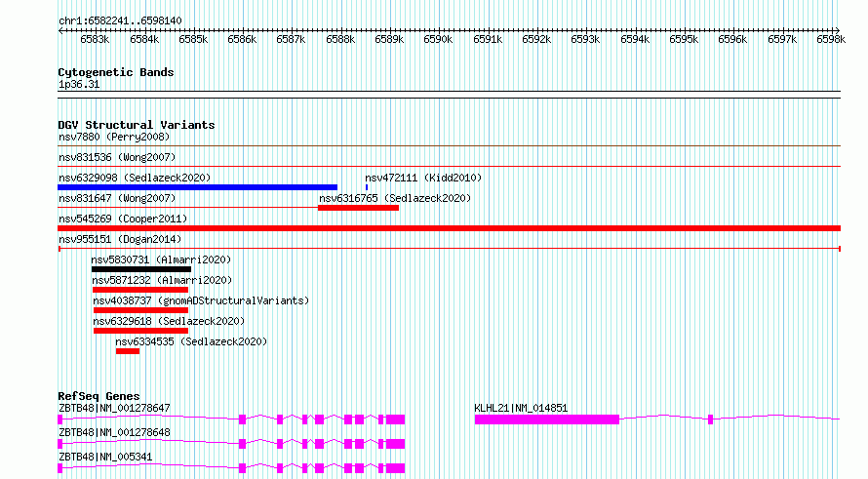Click the nsv472111 (Kidd2010) label
The height and width of the screenshot is (479, 868).
tap(423, 178)
